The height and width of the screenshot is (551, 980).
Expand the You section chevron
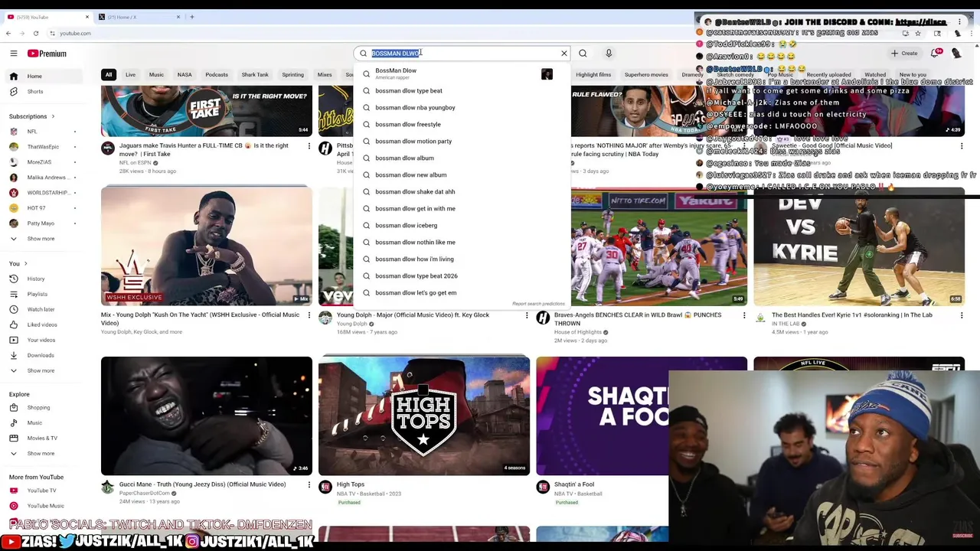pyautogui.click(x=27, y=263)
